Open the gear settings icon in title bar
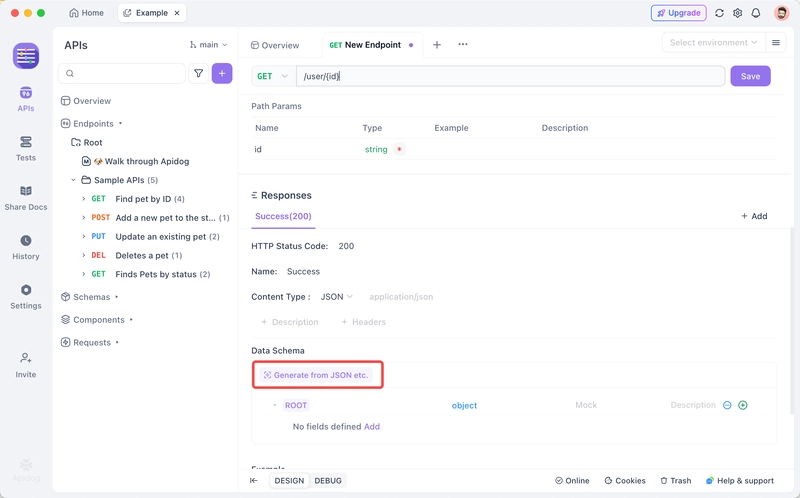 [738, 13]
